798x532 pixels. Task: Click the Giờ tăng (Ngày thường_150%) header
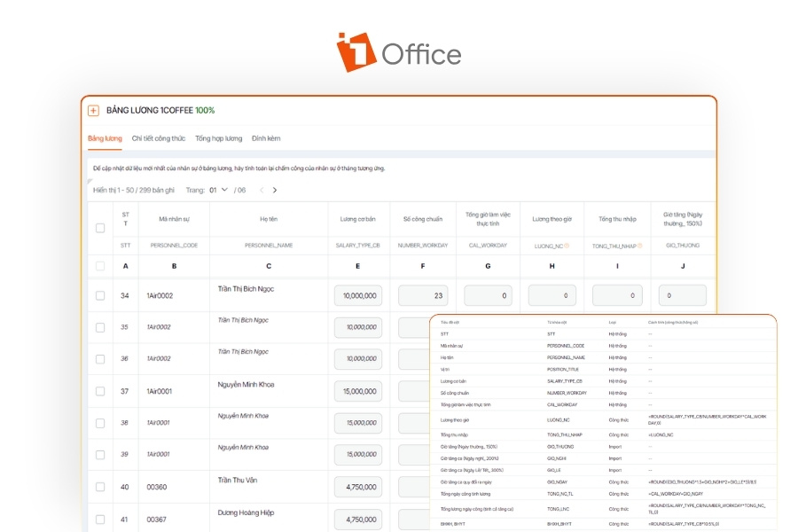point(683,219)
